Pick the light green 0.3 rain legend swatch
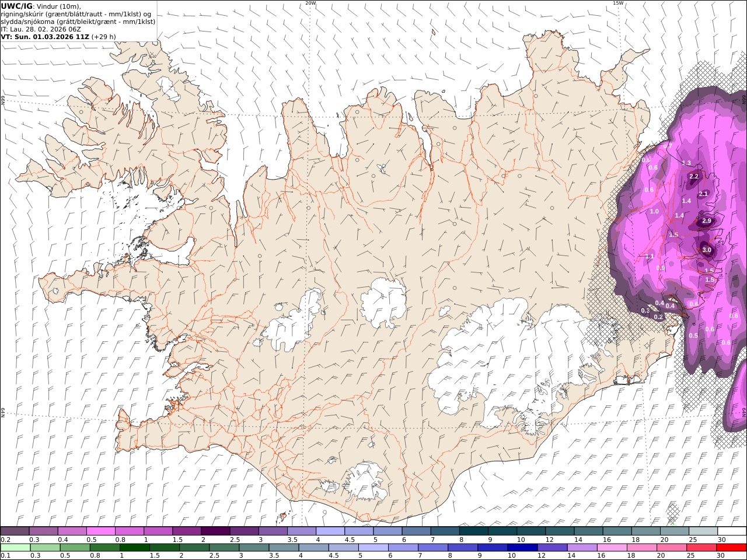This screenshot has width=747, height=560. click(45, 548)
